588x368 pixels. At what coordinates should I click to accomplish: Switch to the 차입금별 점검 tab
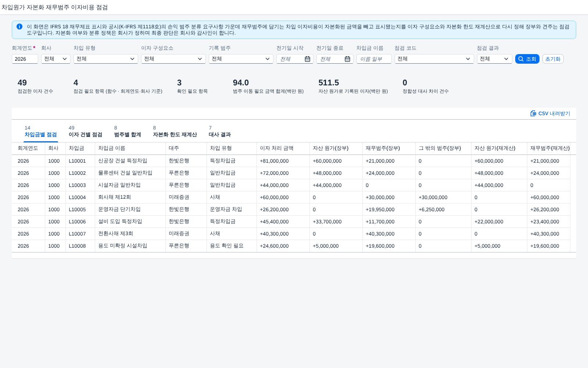(41, 132)
